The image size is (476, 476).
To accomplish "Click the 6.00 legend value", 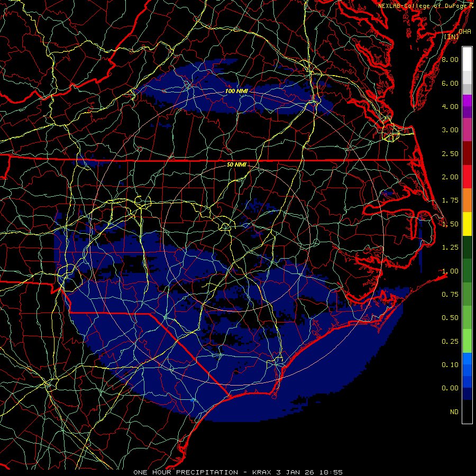I will coord(450,83).
